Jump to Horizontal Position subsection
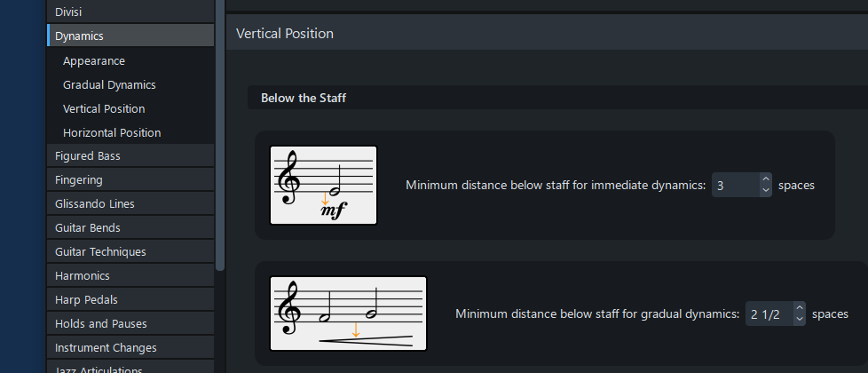 (x=112, y=133)
